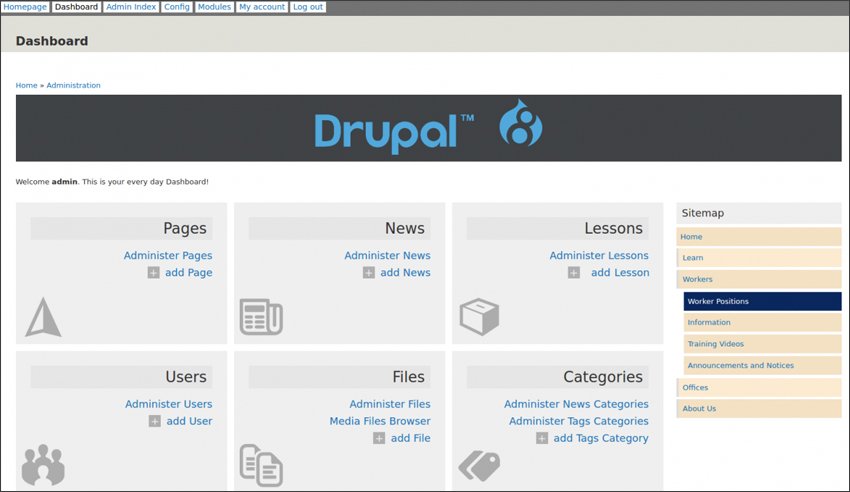Open the Administer News link
This screenshot has height=492, width=850.
click(388, 255)
